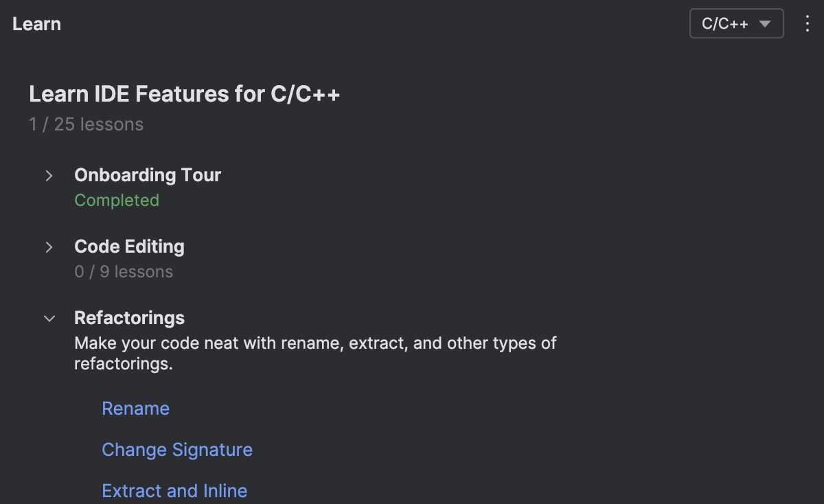
Task: Open the vertical three-dots options menu
Action: click(x=808, y=24)
